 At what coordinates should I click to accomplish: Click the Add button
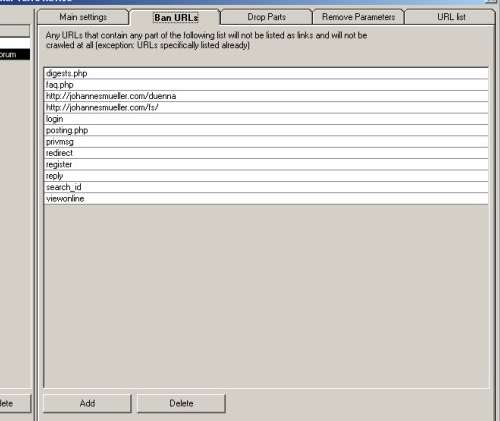pos(87,403)
